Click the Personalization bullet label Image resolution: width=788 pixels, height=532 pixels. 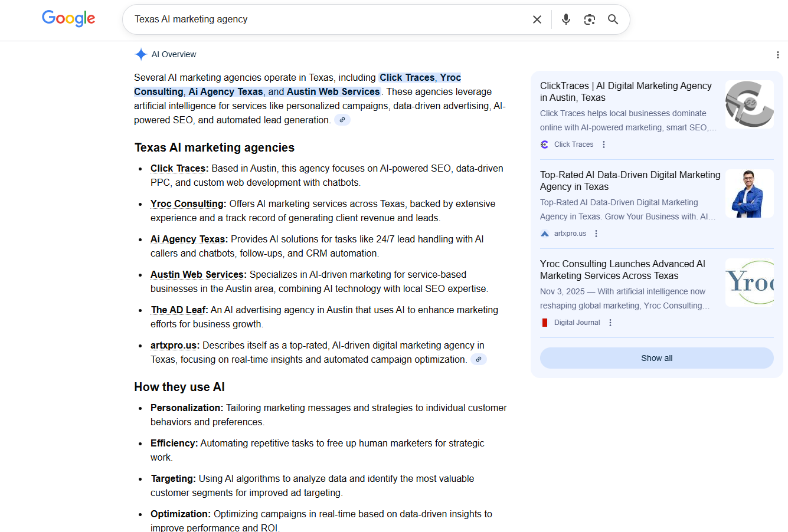(187, 408)
